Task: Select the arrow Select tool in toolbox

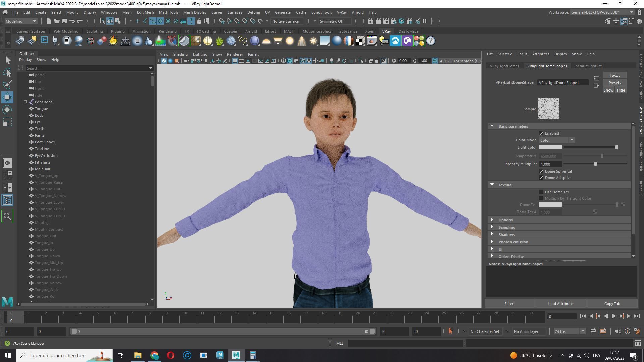Action: pos(7,60)
